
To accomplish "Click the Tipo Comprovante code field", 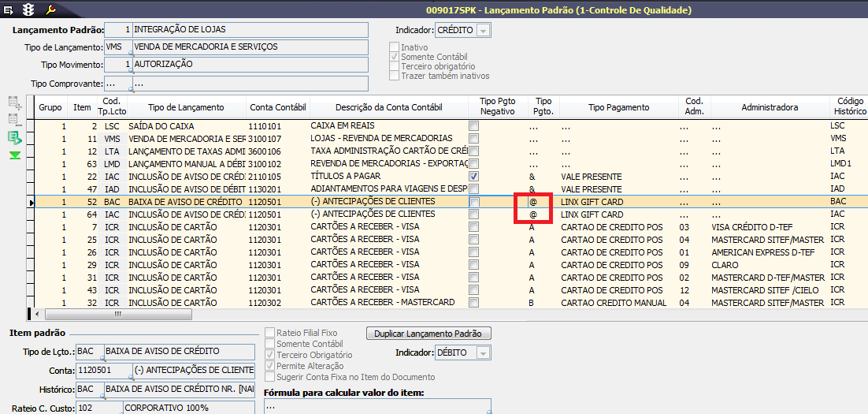I will [118, 84].
